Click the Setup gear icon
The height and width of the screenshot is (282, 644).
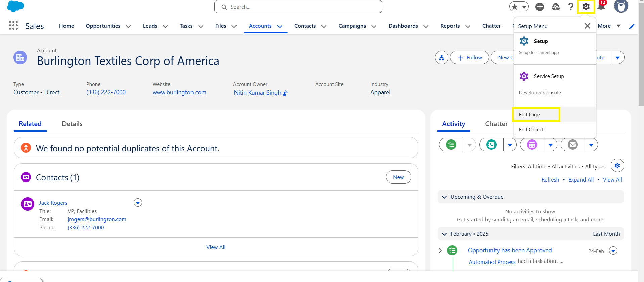click(x=586, y=7)
